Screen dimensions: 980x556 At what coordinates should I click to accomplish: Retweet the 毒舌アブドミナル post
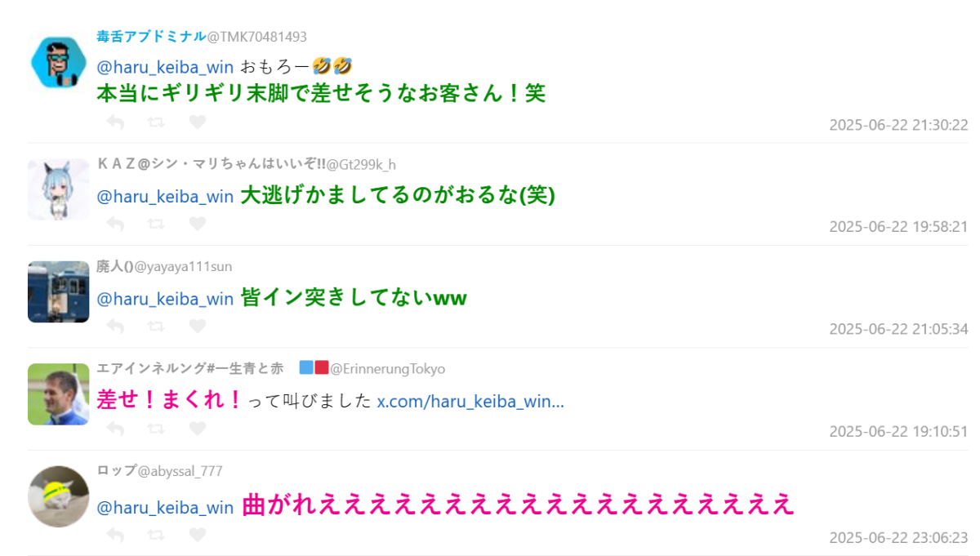[156, 122]
